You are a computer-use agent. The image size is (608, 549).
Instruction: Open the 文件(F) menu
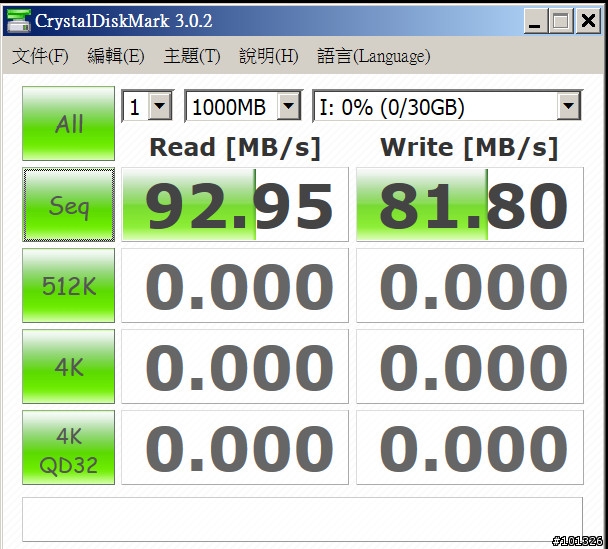coord(40,56)
